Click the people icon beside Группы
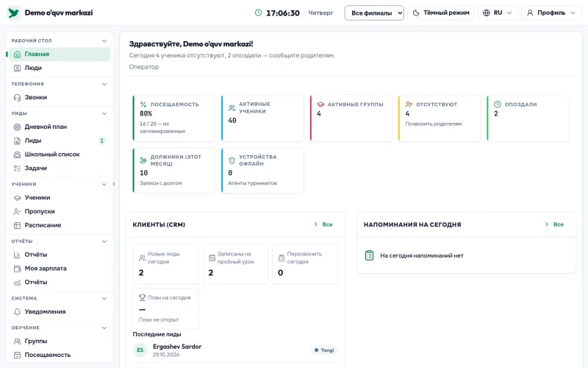 point(17,341)
